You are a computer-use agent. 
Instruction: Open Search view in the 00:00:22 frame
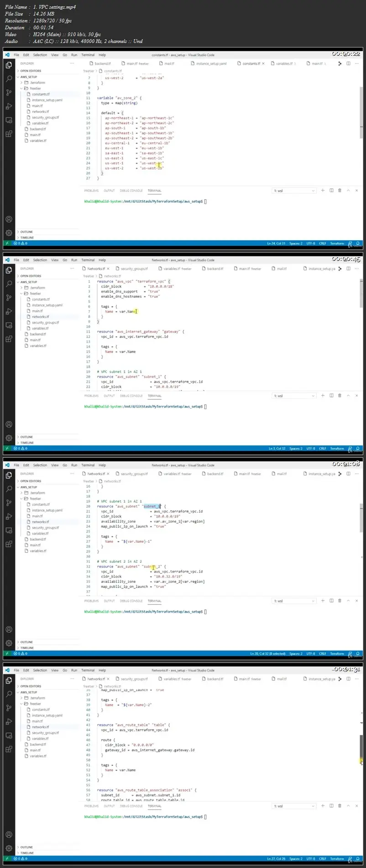click(9, 79)
